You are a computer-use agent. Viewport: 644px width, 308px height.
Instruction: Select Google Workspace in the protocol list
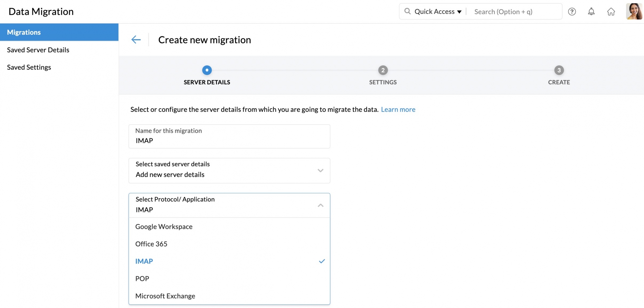[164, 226]
